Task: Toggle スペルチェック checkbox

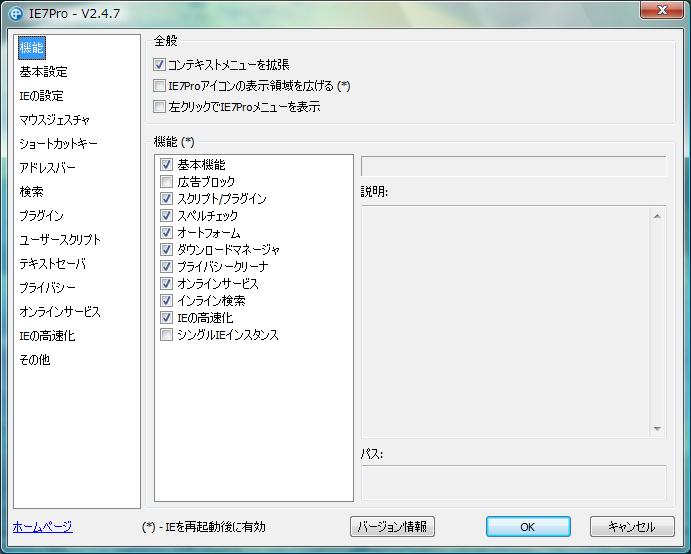Action: tap(166, 216)
